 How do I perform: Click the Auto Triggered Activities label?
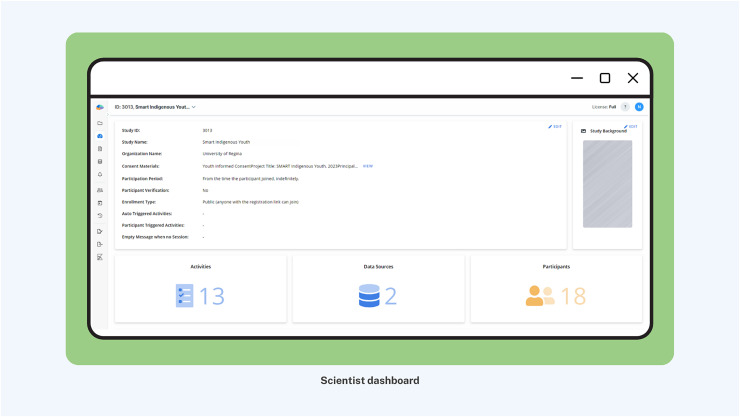[147, 214]
